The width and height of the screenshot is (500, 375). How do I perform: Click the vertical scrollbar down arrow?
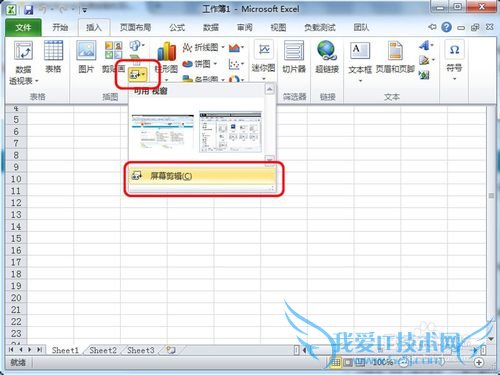491,339
